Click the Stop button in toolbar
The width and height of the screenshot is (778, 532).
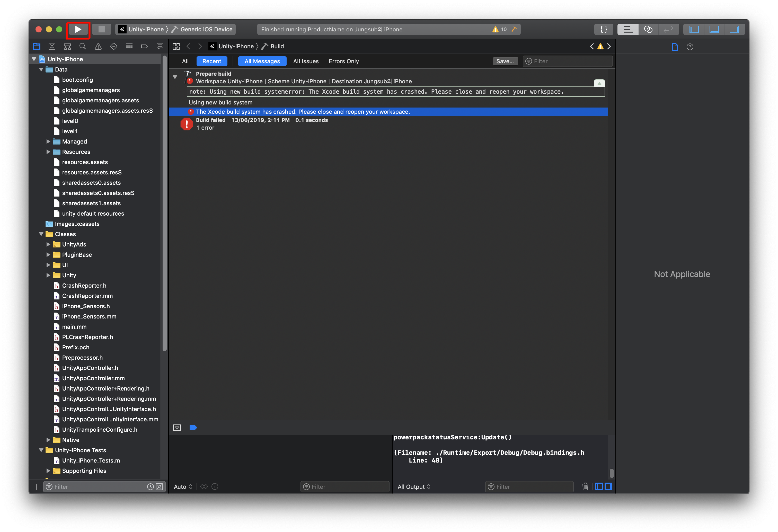click(101, 30)
